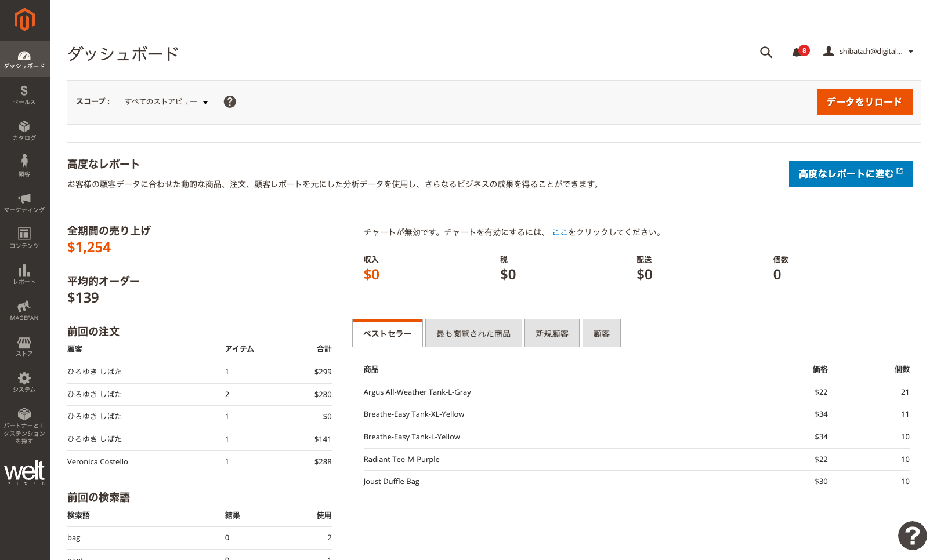Open the セールス sidebar section
The image size is (937, 560).
(x=24, y=94)
